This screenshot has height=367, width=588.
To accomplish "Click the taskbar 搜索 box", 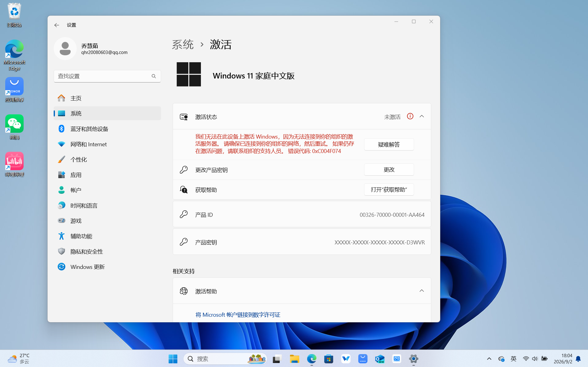I will pos(225,359).
